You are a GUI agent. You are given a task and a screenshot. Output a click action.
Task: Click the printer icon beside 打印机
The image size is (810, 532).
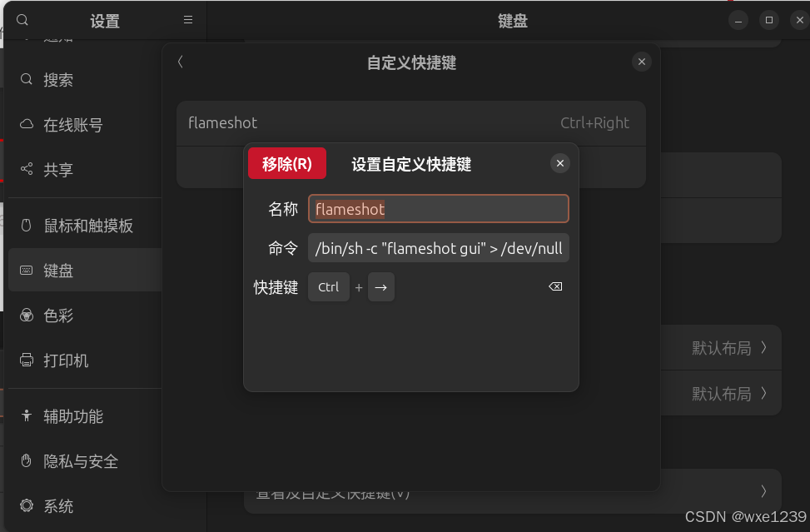tap(27, 360)
